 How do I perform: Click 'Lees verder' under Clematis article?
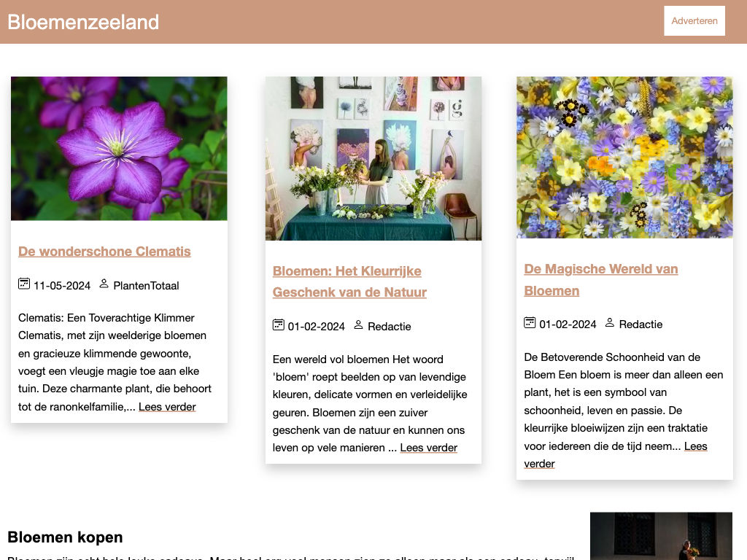[x=167, y=407]
